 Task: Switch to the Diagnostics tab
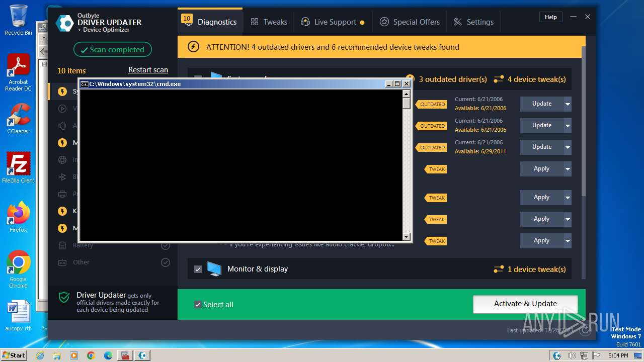coord(210,22)
